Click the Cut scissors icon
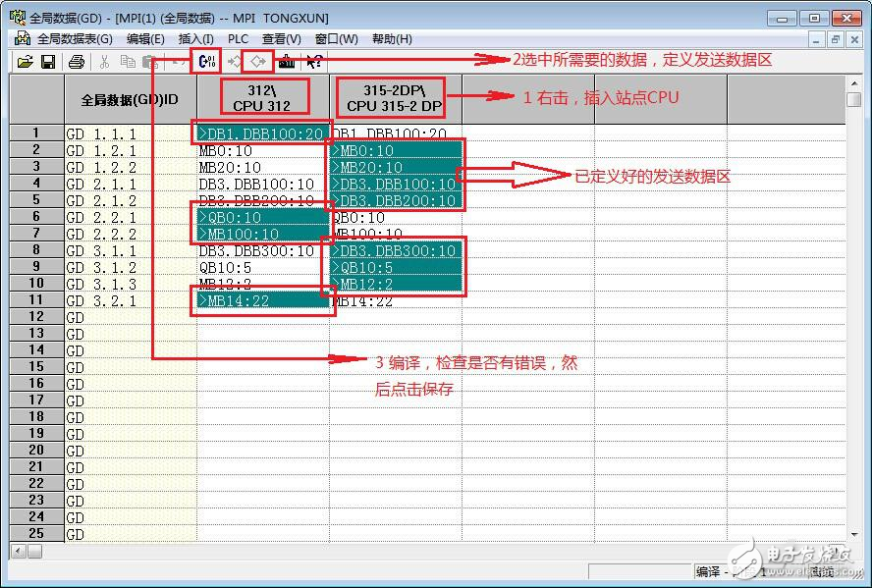The image size is (872, 588). [104, 61]
